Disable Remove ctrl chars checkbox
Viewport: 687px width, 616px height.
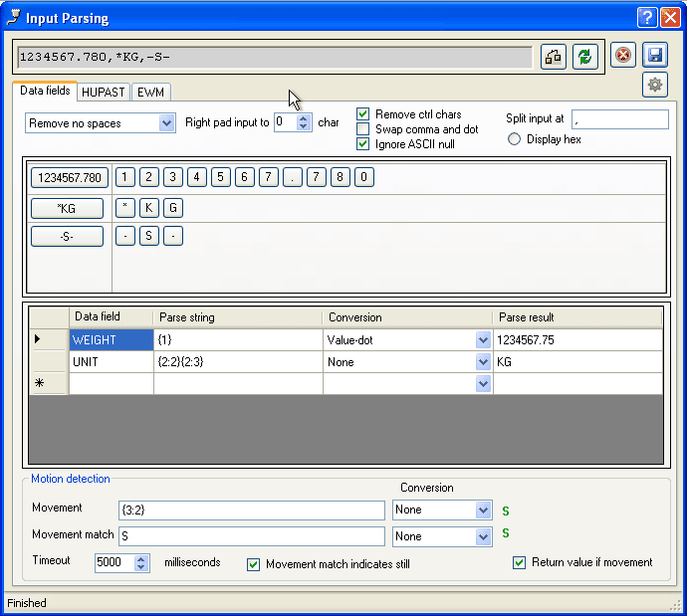[x=363, y=114]
